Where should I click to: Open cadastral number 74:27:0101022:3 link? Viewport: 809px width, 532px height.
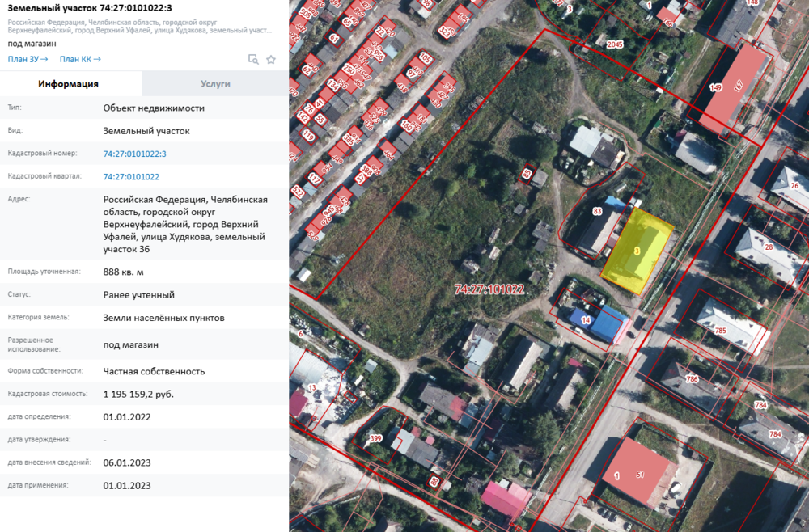134,154
